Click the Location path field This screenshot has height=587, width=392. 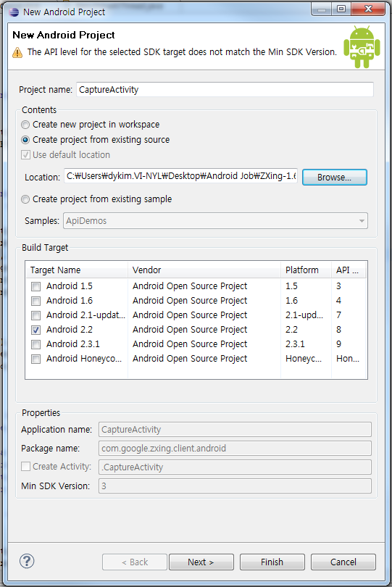point(181,176)
